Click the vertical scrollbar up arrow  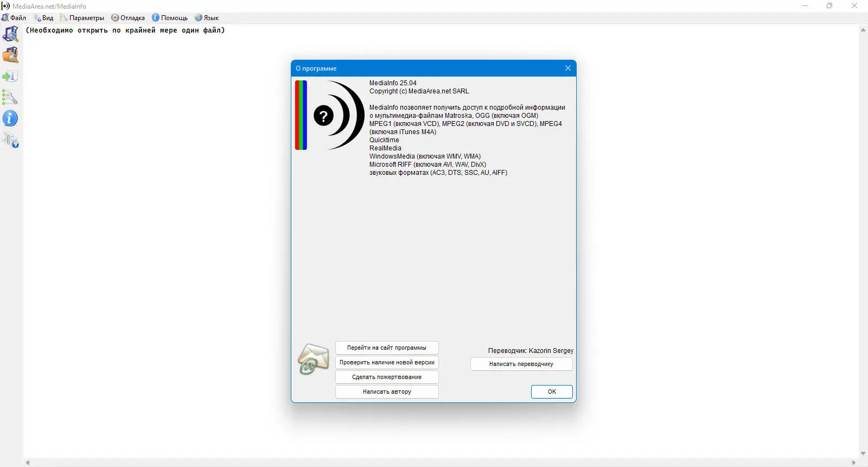click(x=863, y=30)
